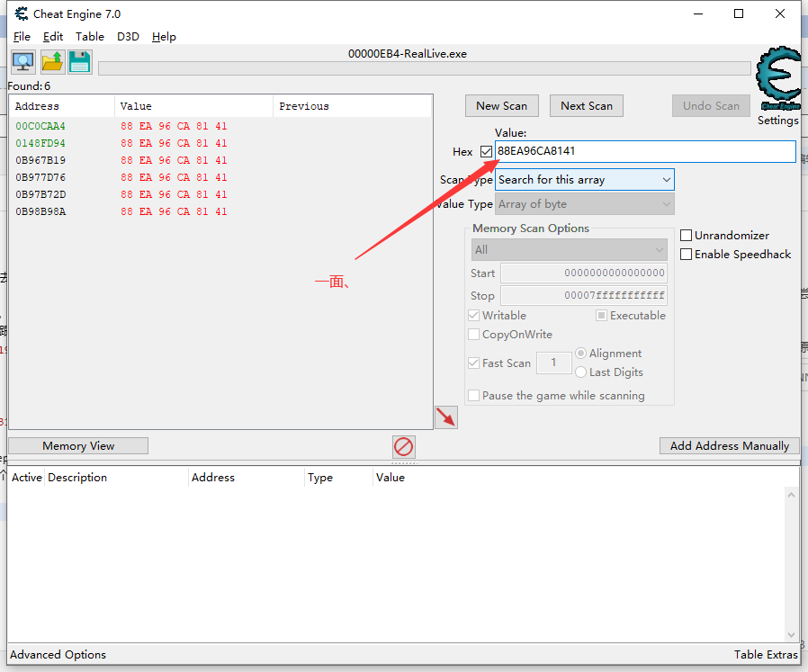Click the Value column header in results
This screenshot has width=808, height=672.
193,106
